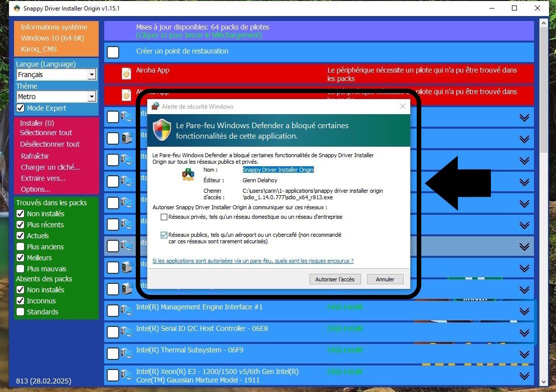The width and height of the screenshot is (556, 392).
Task: Select checkbox for Intel Xeon E3 Gaussian Mixture Model
Action: tap(113, 375)
